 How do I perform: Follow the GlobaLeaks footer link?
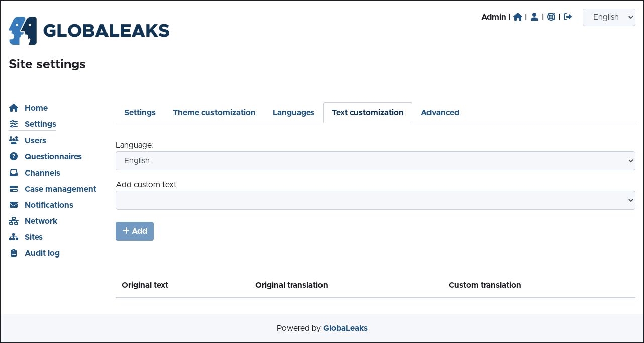(345, 328)
